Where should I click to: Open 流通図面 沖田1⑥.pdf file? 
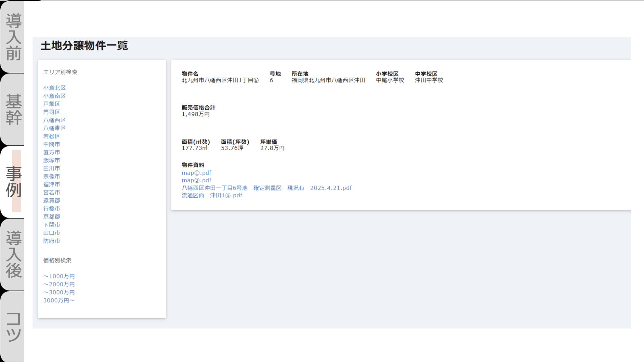pyautogui.click(x=212, y=195)
